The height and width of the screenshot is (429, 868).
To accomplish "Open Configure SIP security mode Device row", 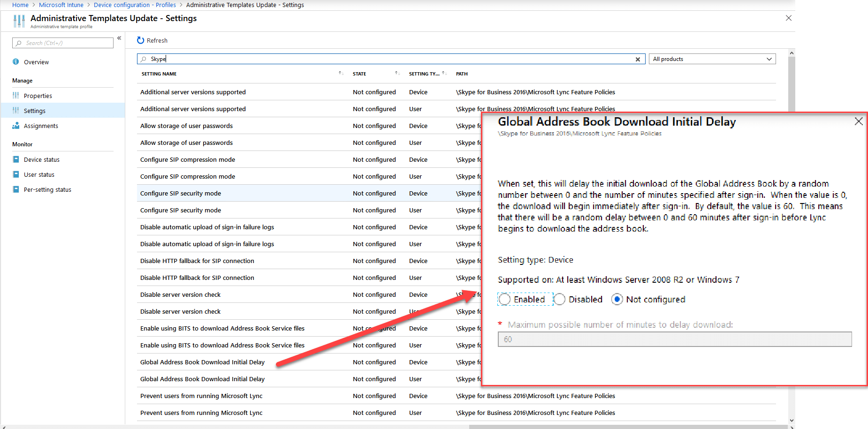I will pyautogui.click(x=309, y=193).
